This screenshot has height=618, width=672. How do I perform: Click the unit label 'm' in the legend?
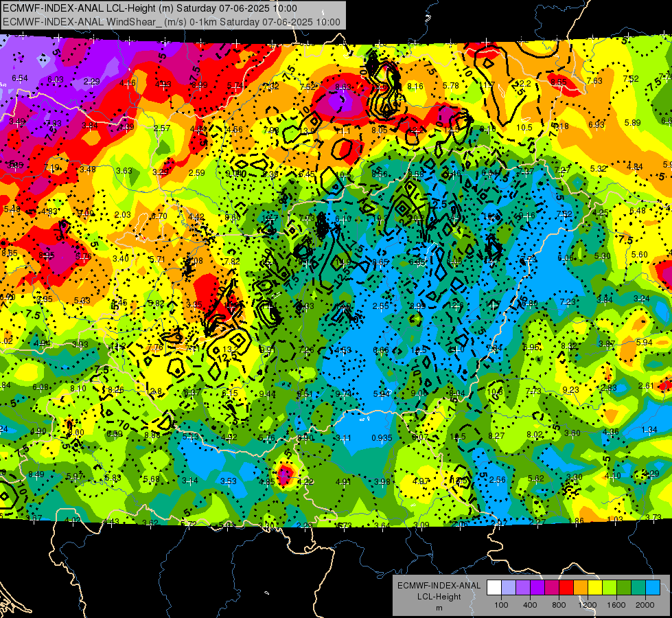tap(439, 608)
